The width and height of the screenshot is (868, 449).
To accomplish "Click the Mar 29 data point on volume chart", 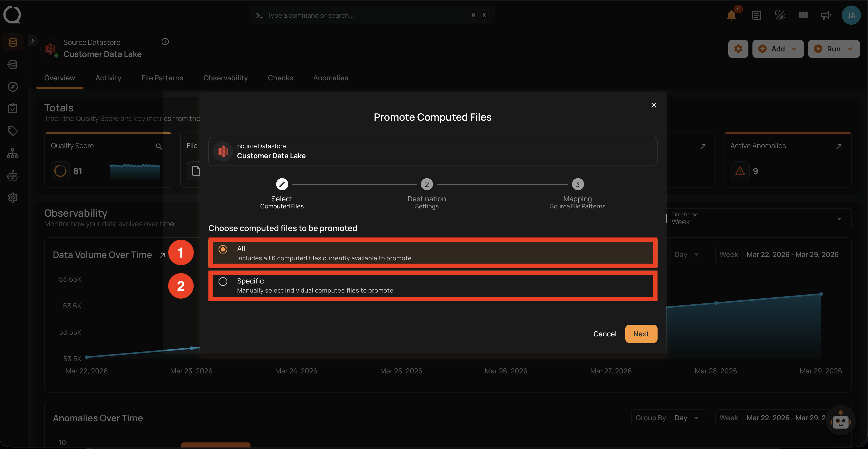I will click(x=821, y=294).
